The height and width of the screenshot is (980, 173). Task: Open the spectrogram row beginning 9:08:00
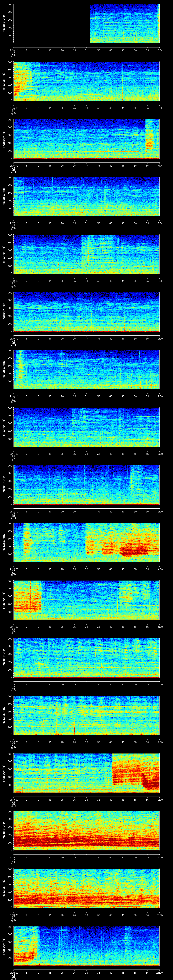(87, 255)
